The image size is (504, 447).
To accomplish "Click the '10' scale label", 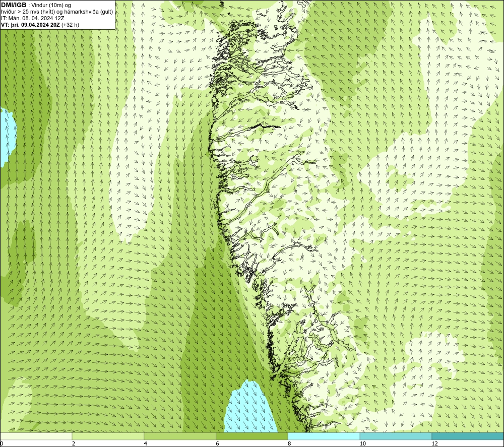I will point(362,443).
